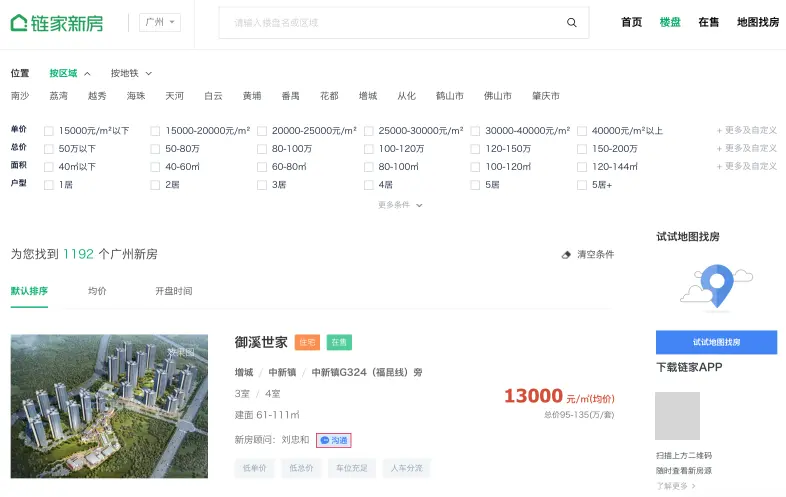Expand 更多条件 filter options
Image resolution: width=786 pixels, height=497 pixels.
pos(400,205)
